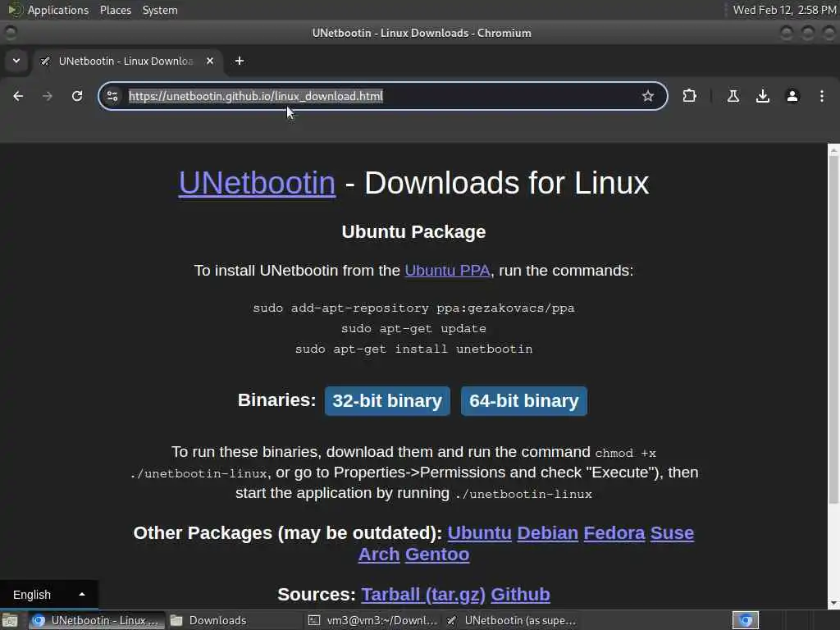
Task: Open the System menu
Action: pos(160,10)
